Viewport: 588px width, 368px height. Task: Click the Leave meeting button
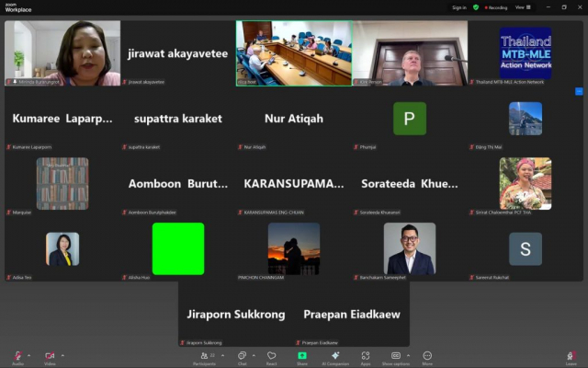571,356
